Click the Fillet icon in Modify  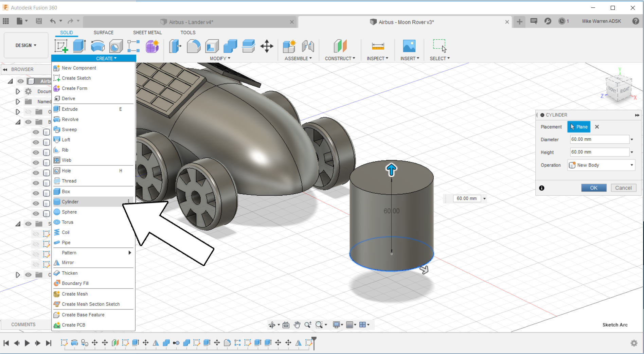click(194, 46)
